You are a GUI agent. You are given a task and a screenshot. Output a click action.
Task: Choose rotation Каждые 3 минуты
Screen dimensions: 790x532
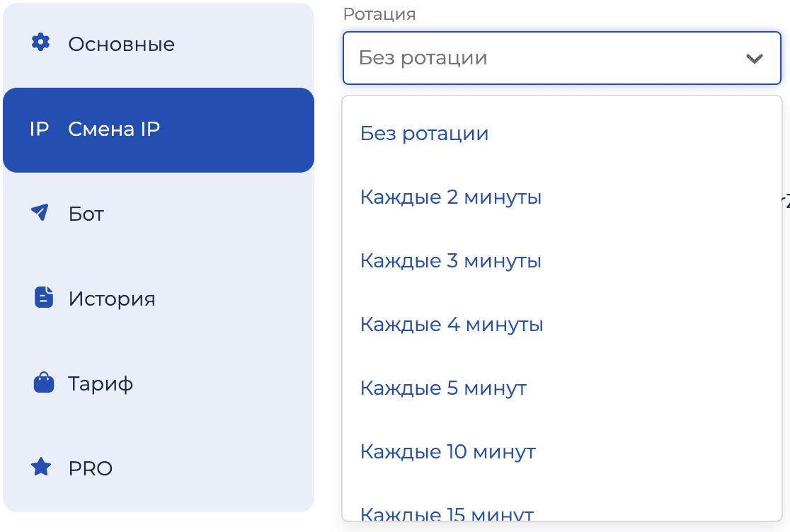pyautogui.click(x=451, y=260)
